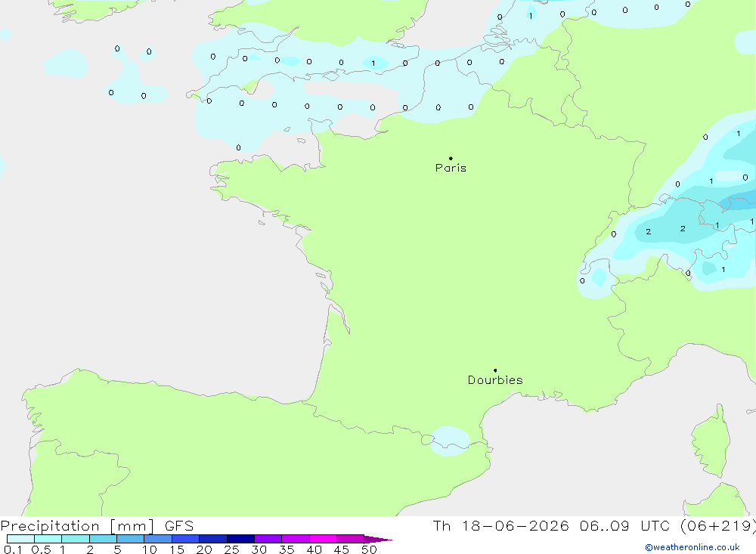Click the legend label 10
The image size is (756, 554).
(150, 549)
